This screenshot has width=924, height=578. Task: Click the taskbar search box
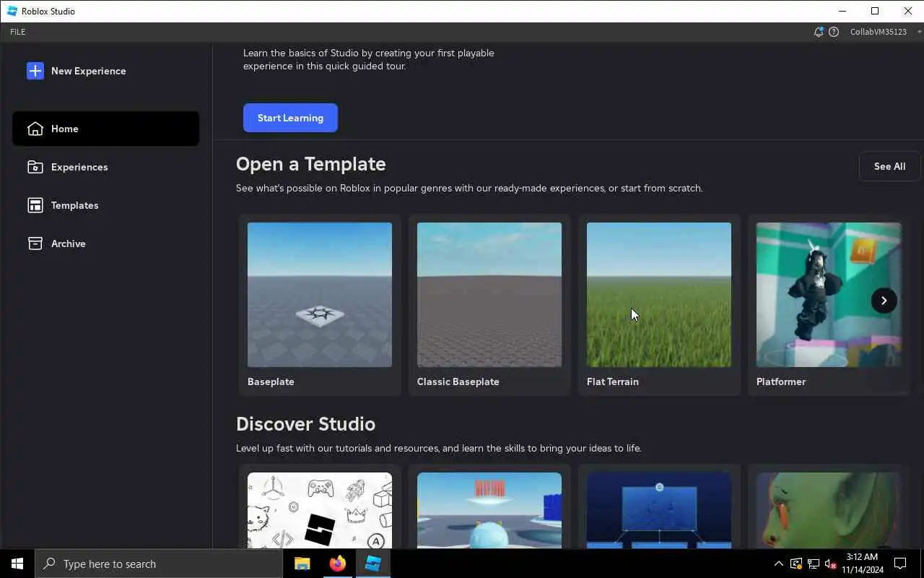(159, 564)
